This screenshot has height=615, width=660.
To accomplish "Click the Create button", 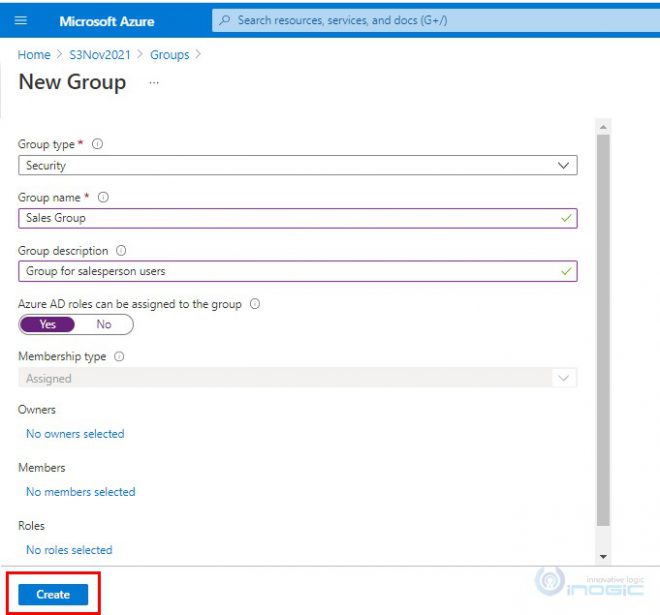I will [53, 594].
